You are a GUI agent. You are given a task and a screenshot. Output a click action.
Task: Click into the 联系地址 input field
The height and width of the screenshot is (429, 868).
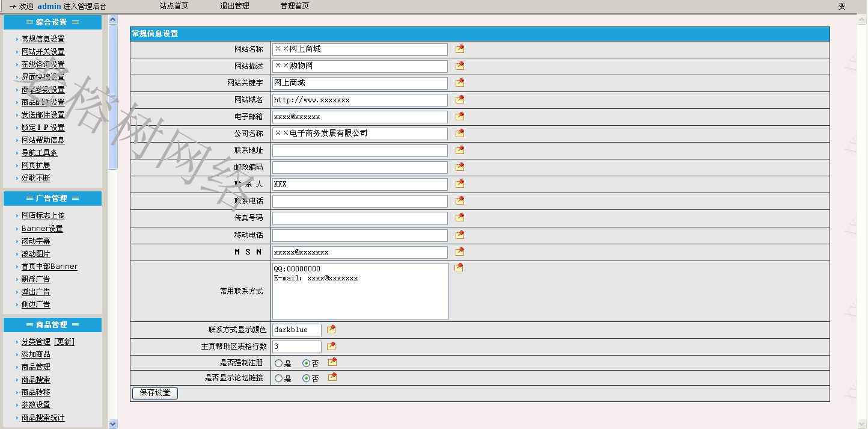pyautogui.click(x=359, y=150)
